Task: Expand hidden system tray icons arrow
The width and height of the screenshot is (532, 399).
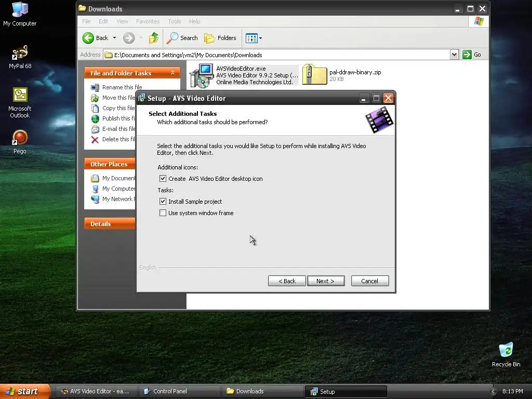Action: [x=494, y=392]
